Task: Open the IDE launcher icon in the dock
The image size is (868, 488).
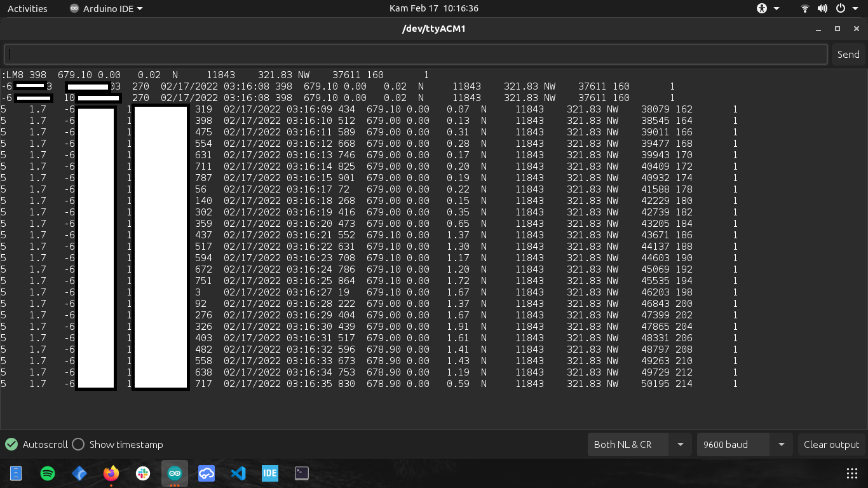Action: pos(269,473)
